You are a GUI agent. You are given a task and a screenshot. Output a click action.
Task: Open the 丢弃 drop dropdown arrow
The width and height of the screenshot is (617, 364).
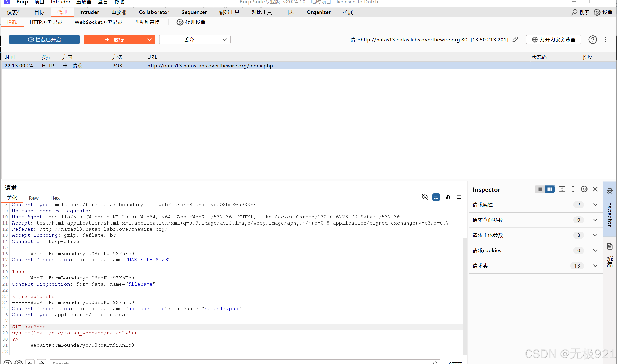click(x=225, y=40)
